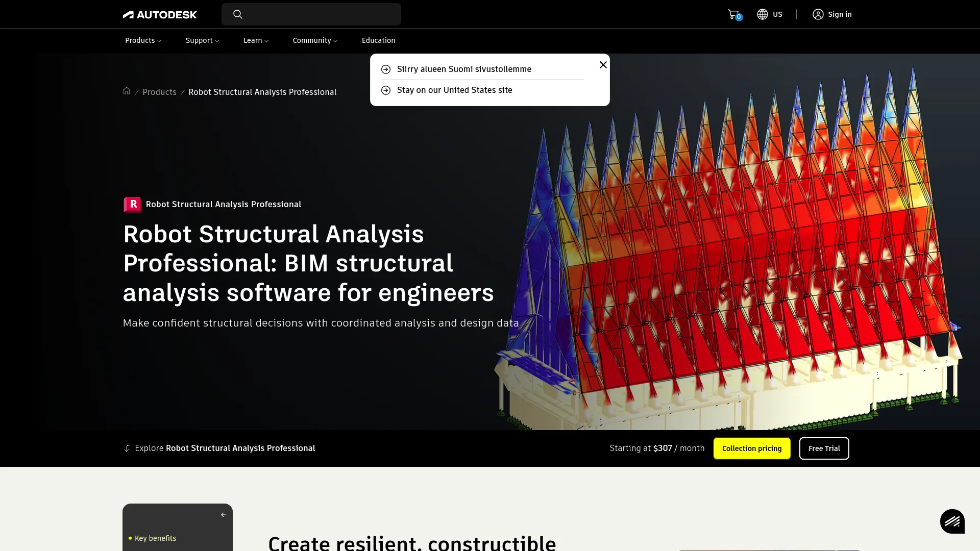Expand the Learn menu
The height and width of the screenshot is (551, 980).
(256, 40)
